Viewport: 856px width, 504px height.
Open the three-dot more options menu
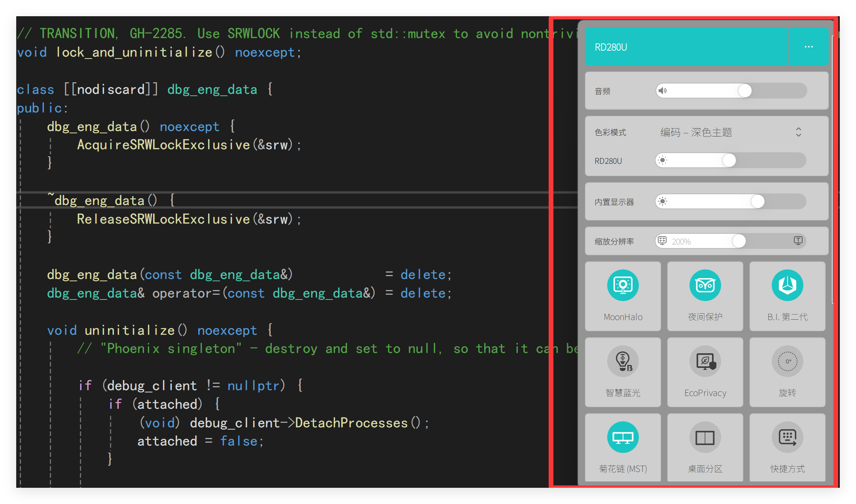coord(809,47)
